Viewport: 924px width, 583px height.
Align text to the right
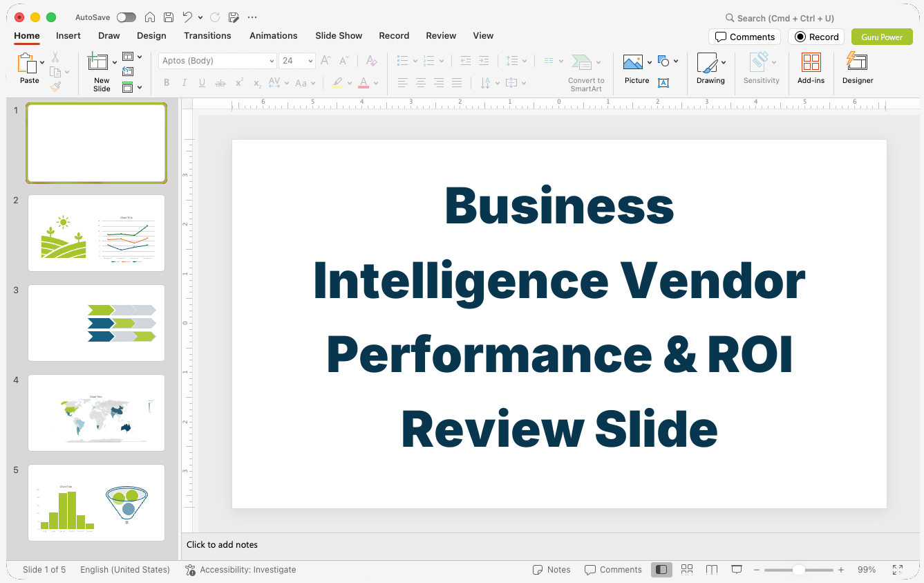(x=439, y=83)
